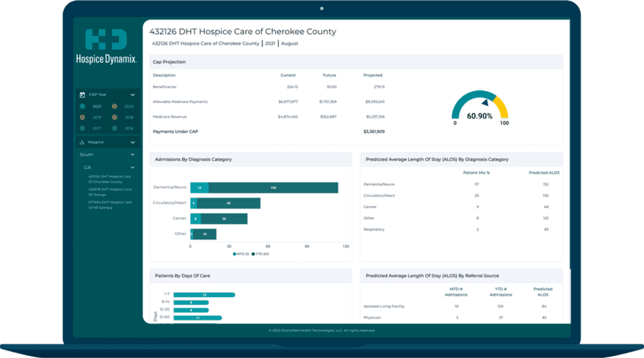
Task: Collapse the Hospice section chevron
Action: click(133, 143)
